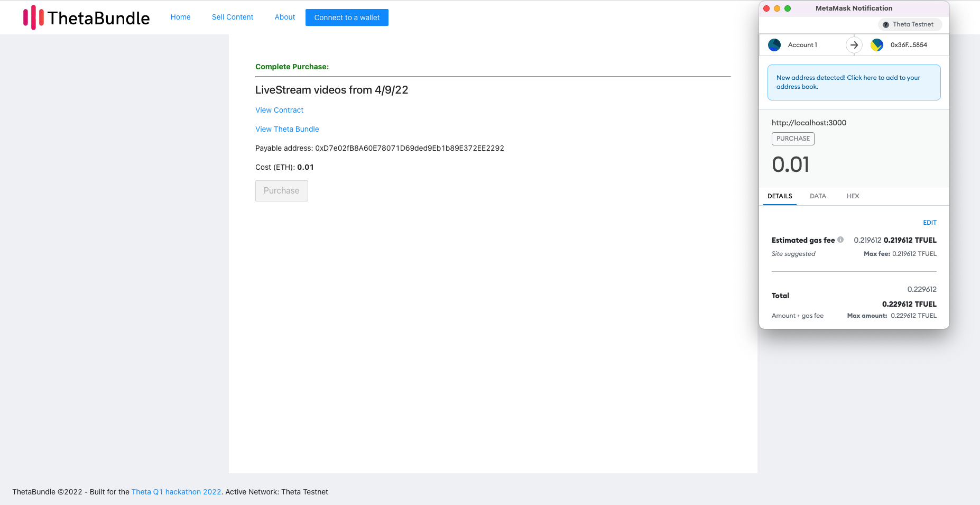Click the Site suggested label
Screen dimensions: 980x505
[x=793, y=254]
